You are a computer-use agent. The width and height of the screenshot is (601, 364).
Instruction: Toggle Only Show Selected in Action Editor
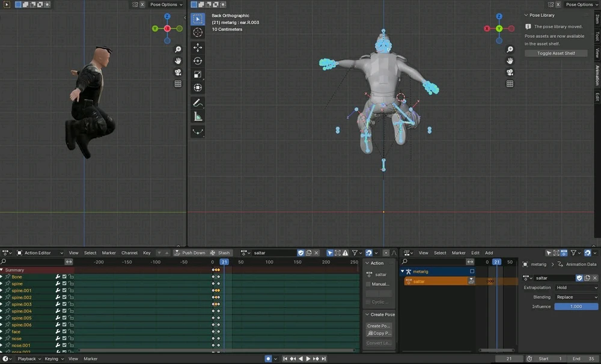coord(329,253)
